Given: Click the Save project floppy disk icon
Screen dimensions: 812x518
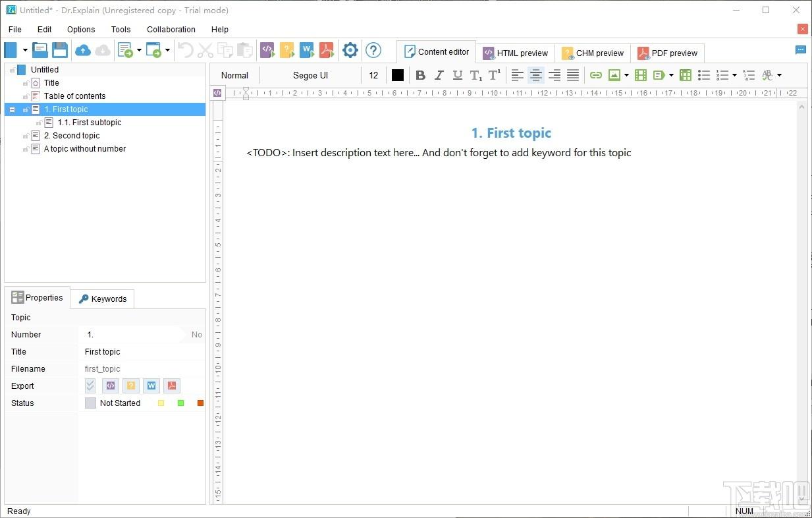Looking at the screenshot, I should pos(60,50).
